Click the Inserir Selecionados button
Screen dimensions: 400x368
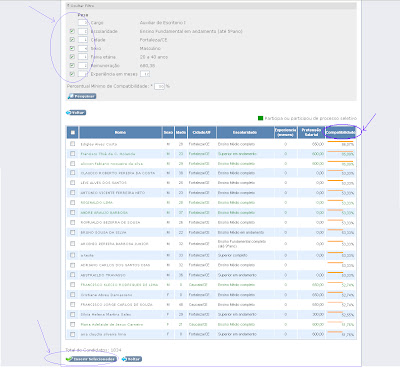[91, 359]
